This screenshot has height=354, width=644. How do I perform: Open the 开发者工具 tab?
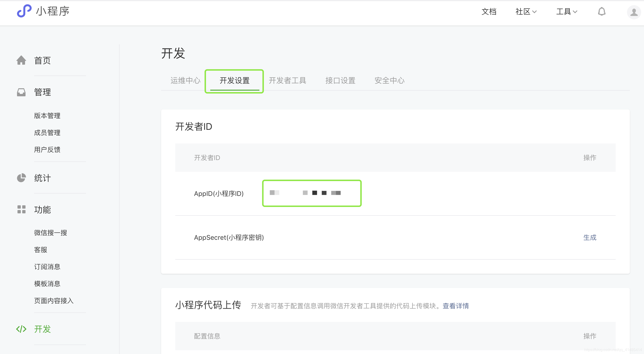click(x=288, y=80)
